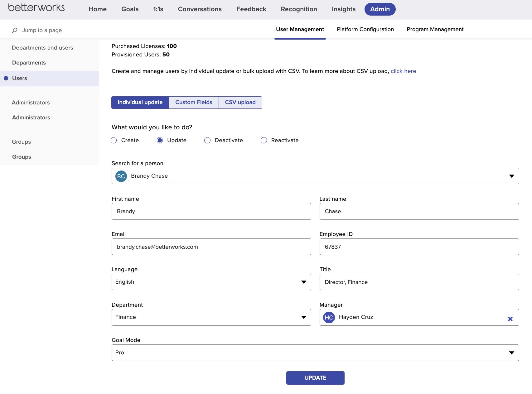Open the Department dropdown
The height and width of the screenshot is (394, 532).
click(211, 317)
